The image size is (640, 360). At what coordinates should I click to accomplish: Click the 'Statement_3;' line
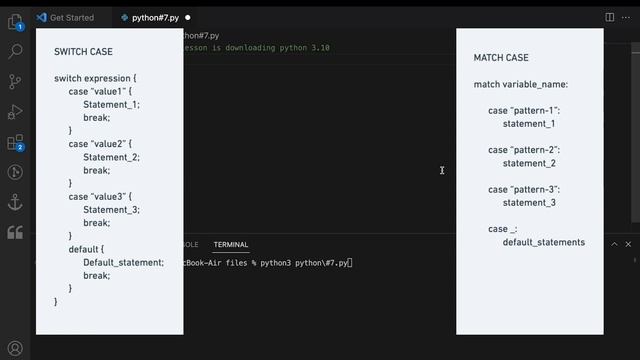(111, 210)
